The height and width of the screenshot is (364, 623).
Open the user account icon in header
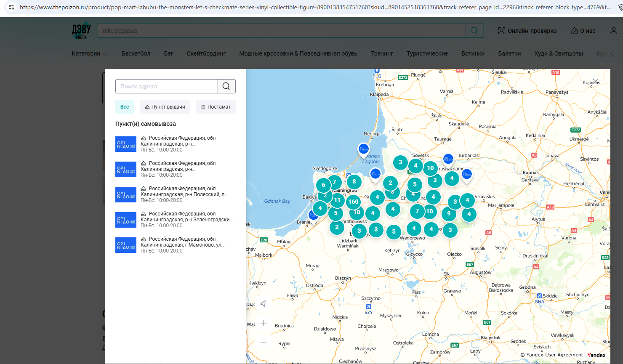click(614, 31)
